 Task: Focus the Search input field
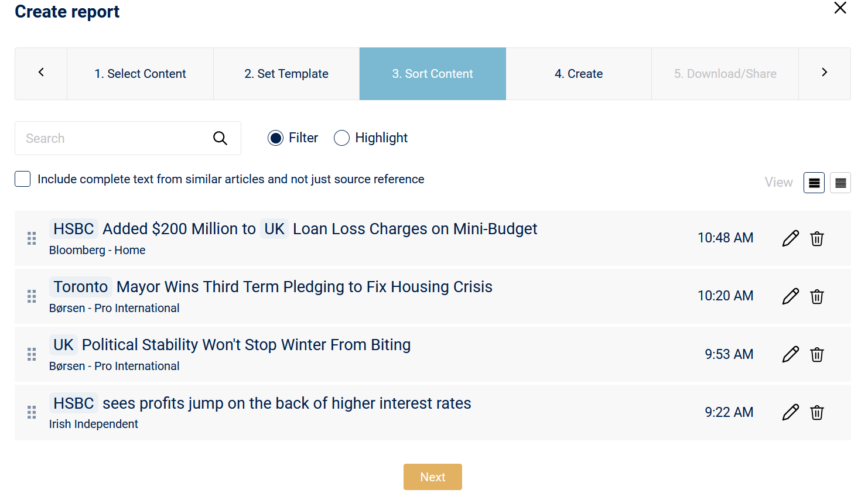click(128, 138)
